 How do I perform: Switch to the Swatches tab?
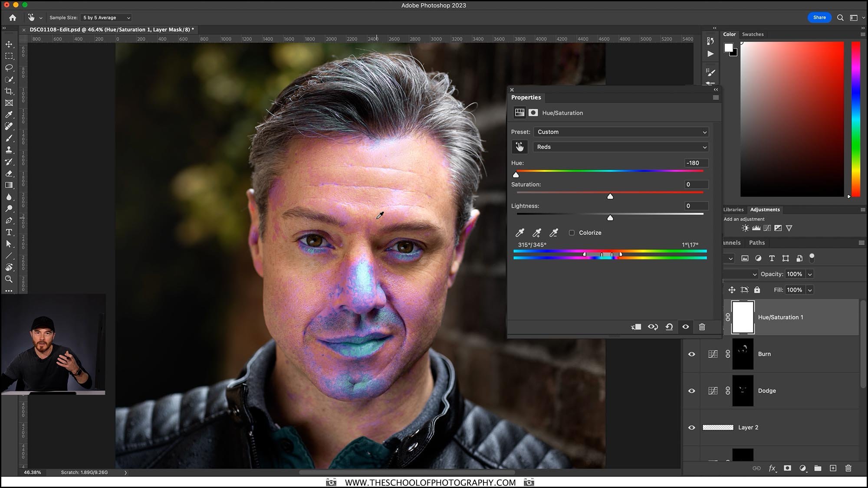coord(753,34)
